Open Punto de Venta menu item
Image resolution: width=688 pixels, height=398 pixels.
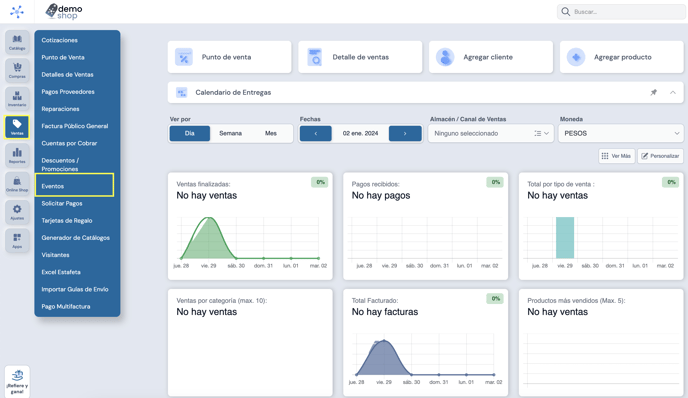tap(63, 57)
